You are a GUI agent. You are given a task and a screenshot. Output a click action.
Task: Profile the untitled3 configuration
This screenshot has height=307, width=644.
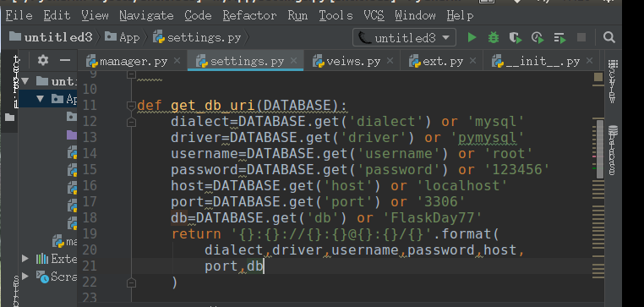tap(538, 38)
